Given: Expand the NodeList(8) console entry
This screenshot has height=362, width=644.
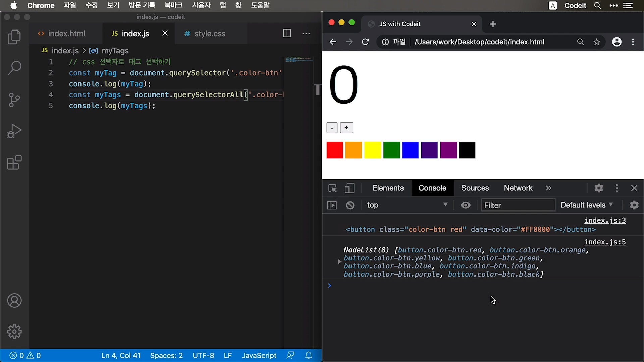Looking at the screenshot, I should click(339, 262).
